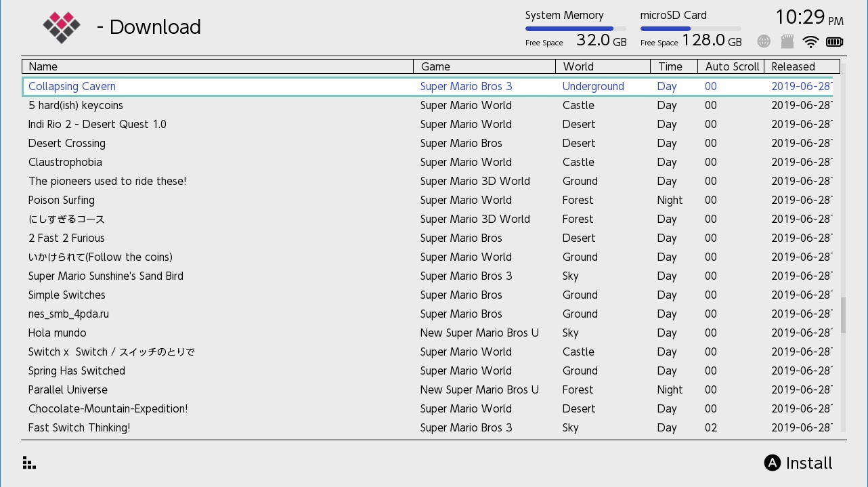Click New Super Mario Bros U in Hola mundo row

(x=479, y=333)
